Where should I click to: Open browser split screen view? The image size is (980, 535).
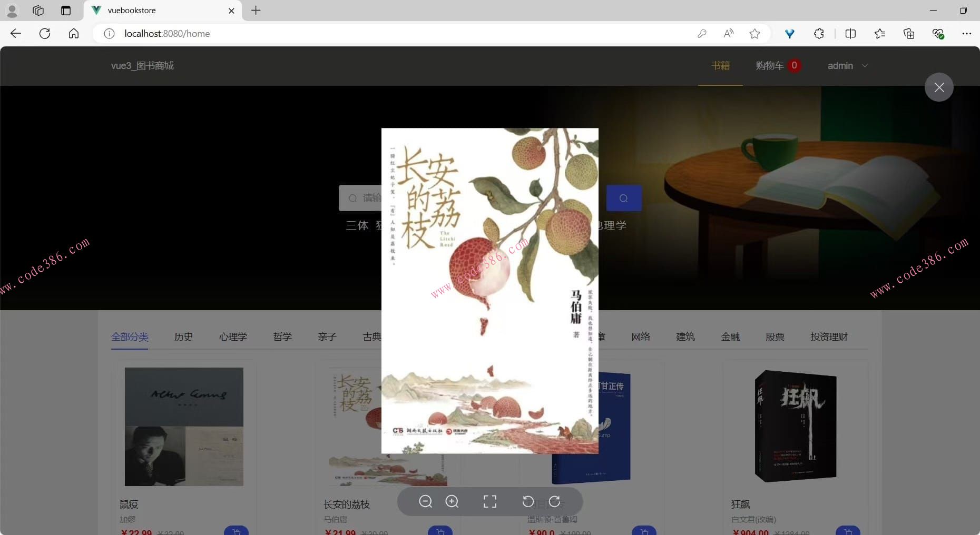[x=851, y=33]
